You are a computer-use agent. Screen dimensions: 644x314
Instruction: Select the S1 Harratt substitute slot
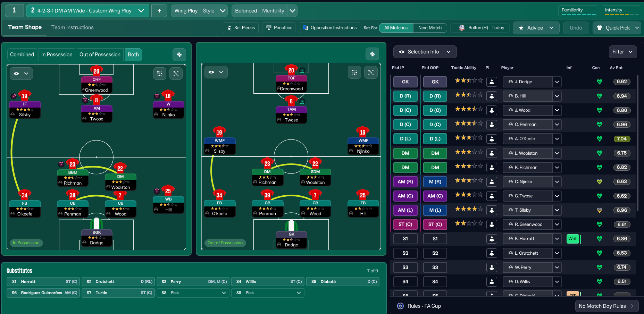[43, 282]
